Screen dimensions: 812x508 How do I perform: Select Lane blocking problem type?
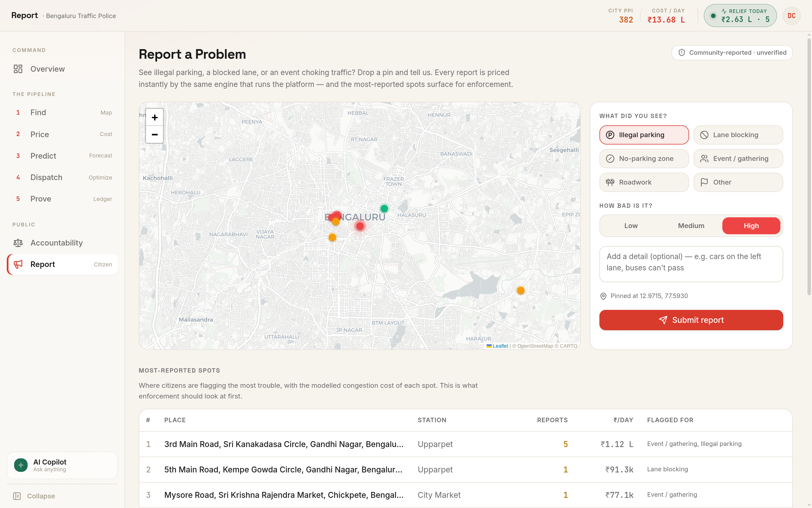point(738,135)
